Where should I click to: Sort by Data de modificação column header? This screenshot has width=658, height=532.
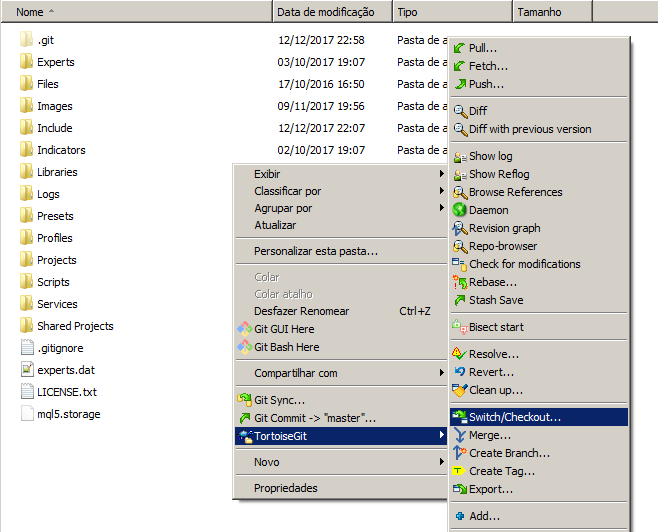(x=333, y=12)
